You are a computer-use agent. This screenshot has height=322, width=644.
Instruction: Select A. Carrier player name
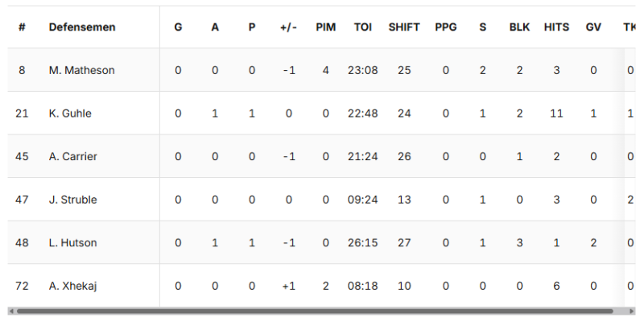73,157
